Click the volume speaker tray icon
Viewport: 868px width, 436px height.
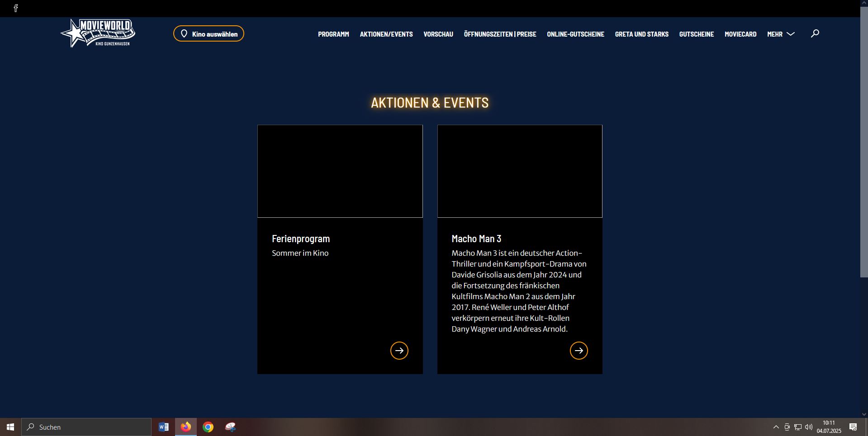809,427
